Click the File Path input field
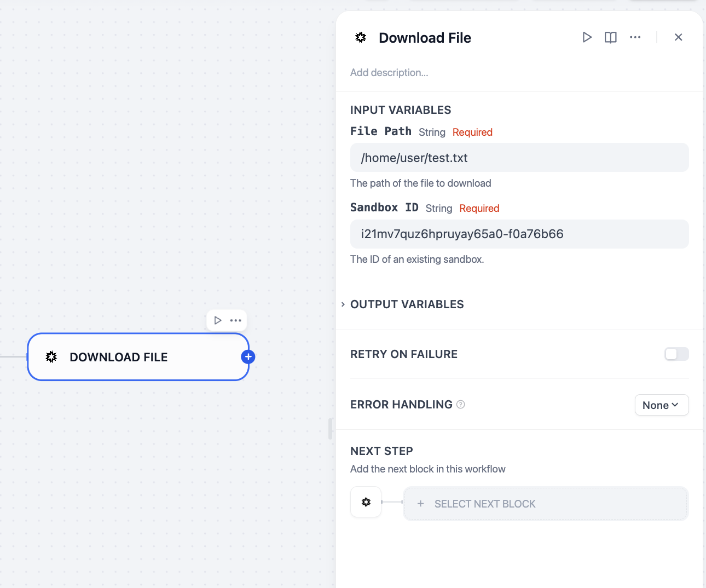This screenshot has width=706, height=588. pos(519,158)
